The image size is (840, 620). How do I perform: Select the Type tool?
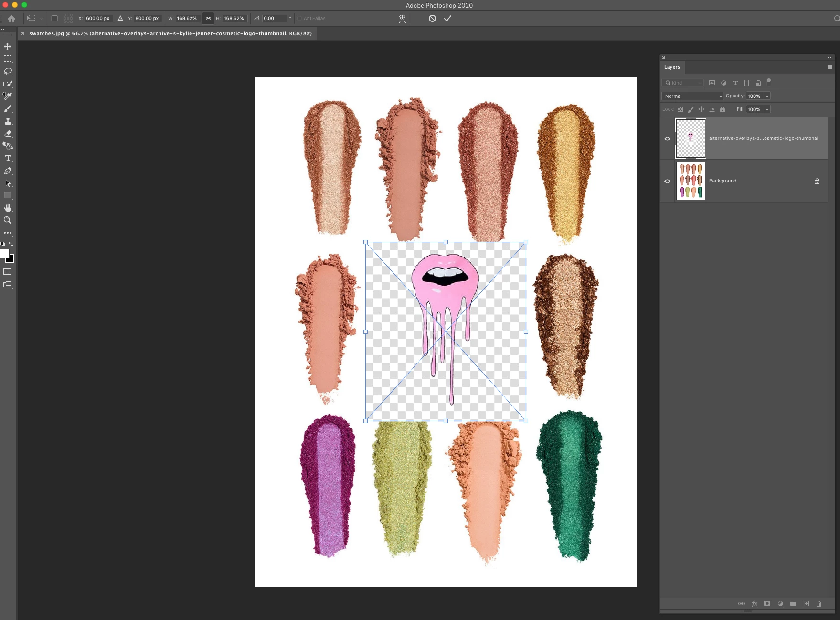[x=8, y=158]
